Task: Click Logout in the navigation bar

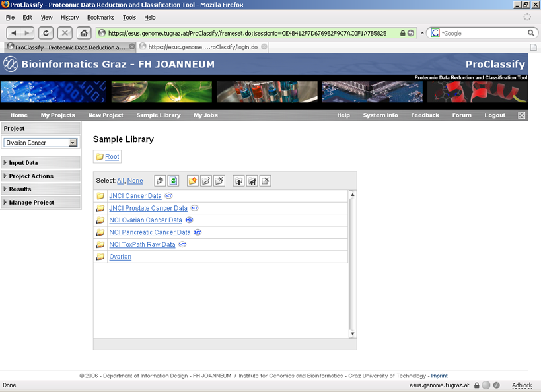Action: (495, 115)
